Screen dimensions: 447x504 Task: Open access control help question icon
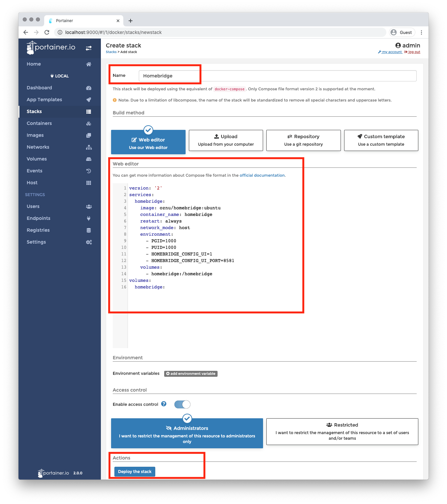click(164, 404)
